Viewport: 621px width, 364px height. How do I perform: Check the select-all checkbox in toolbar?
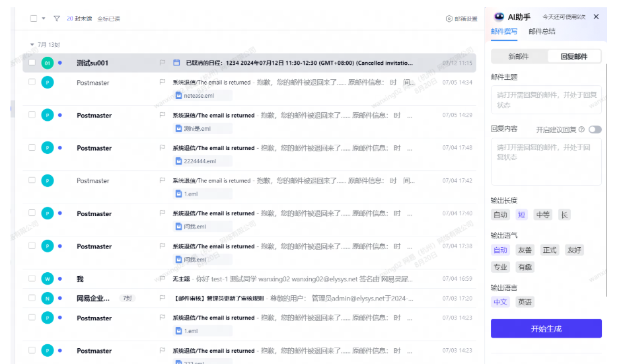(x=34, y=18)
